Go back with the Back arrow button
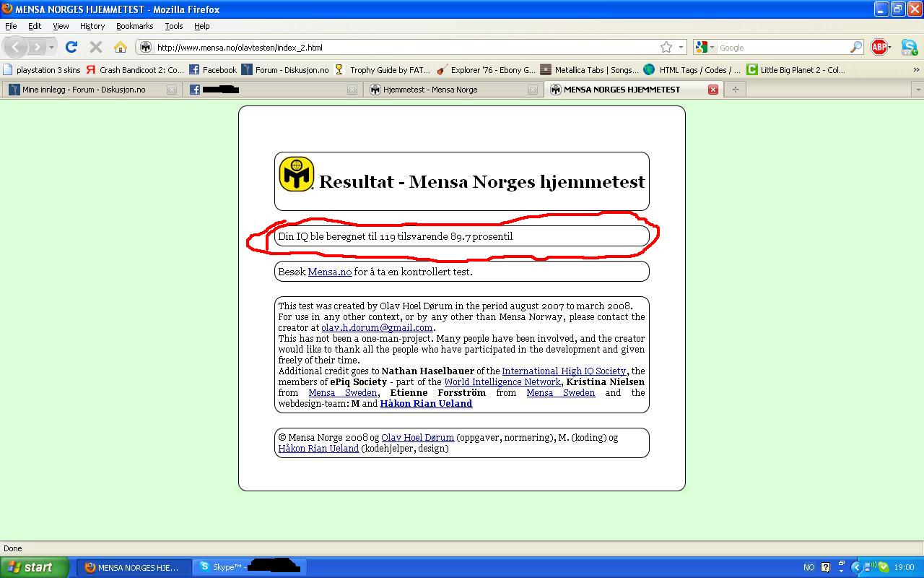 pos(16,47)
